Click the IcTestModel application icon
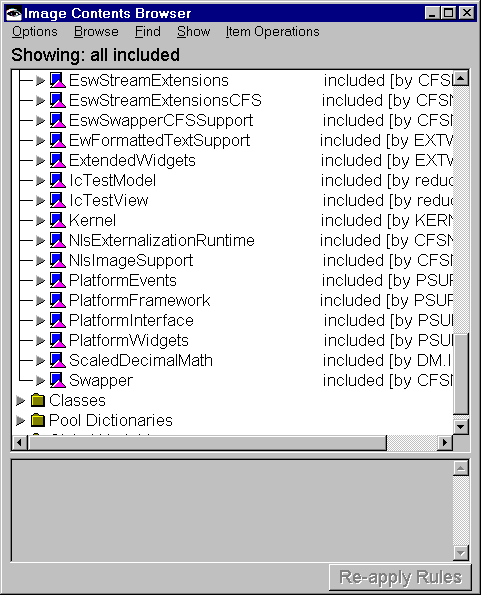481x595 pixels. click(58, 181)
